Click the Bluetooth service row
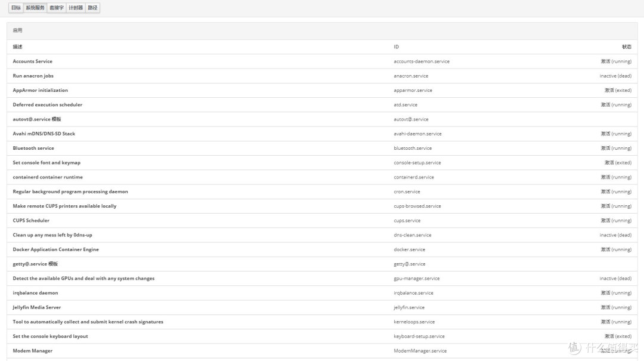 33,148
